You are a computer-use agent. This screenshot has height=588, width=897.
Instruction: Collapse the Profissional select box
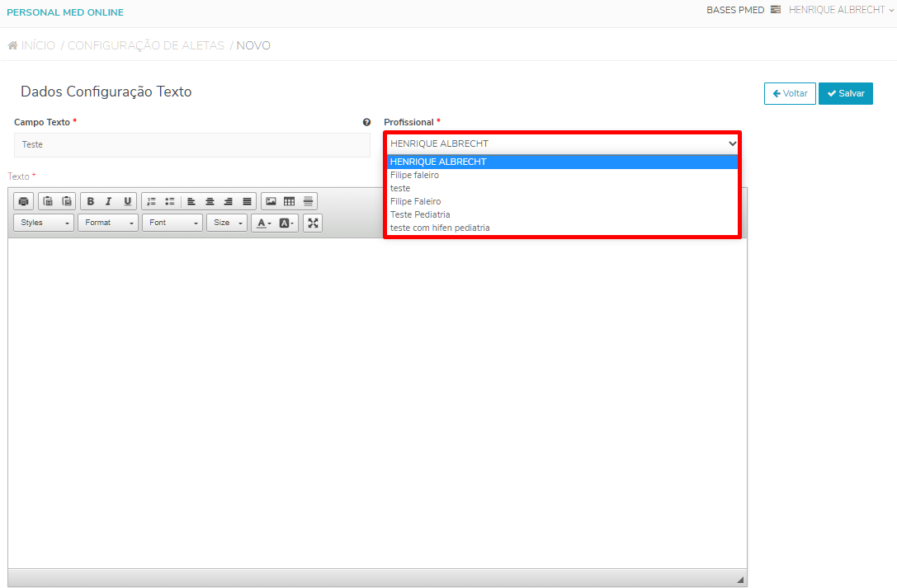(x=562, y=143)
